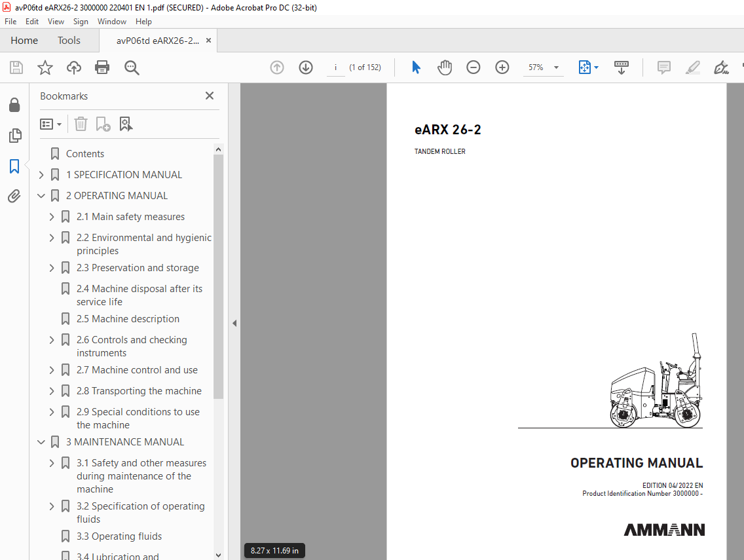Expand 2.3 Preservation and storage
This screenshot has width=744, height=560.
coord(52,268)
